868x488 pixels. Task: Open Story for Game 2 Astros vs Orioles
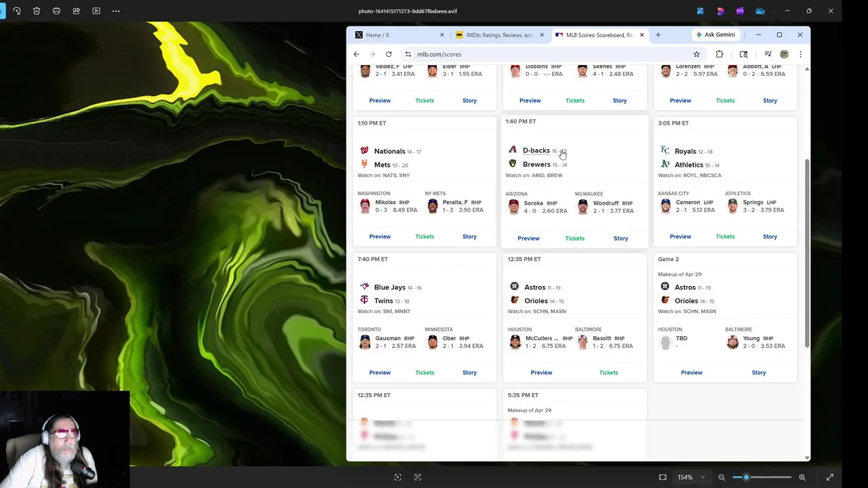click(758, 373)
